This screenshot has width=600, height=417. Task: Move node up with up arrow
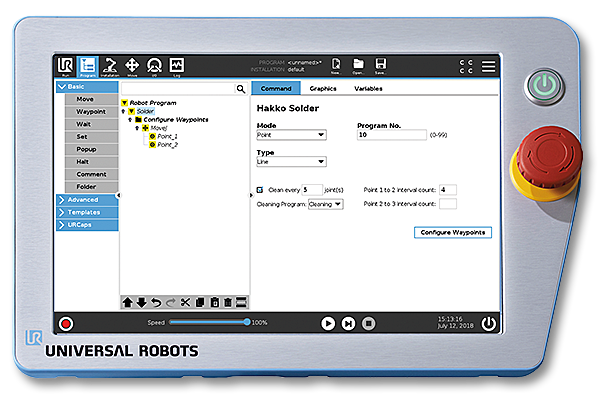click(127, 303)
